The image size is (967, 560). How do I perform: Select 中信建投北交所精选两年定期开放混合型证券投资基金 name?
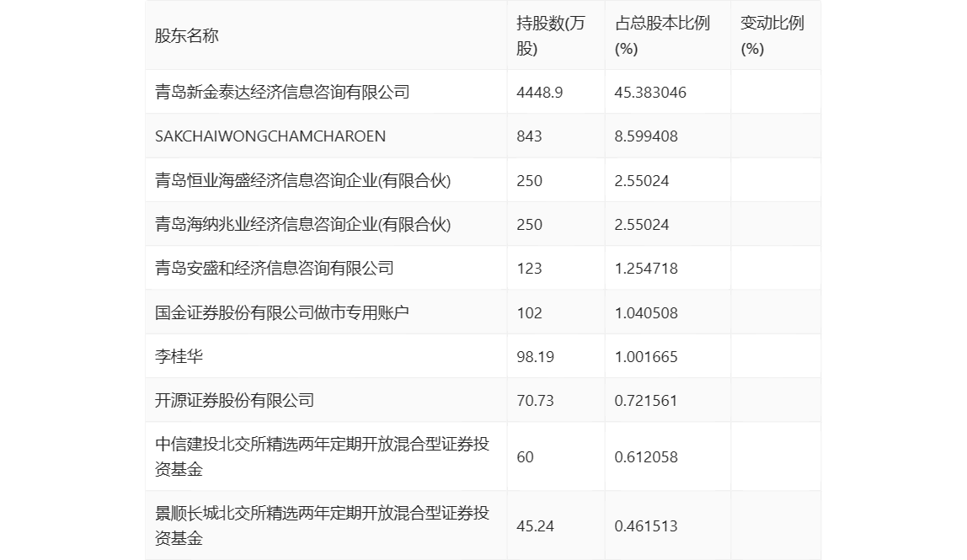(322, 456)
